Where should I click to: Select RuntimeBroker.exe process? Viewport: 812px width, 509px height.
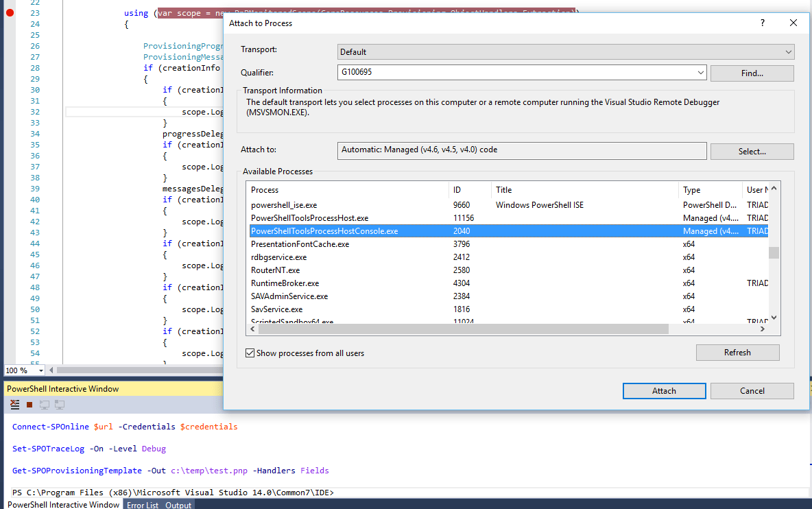[x=509, y=283]
